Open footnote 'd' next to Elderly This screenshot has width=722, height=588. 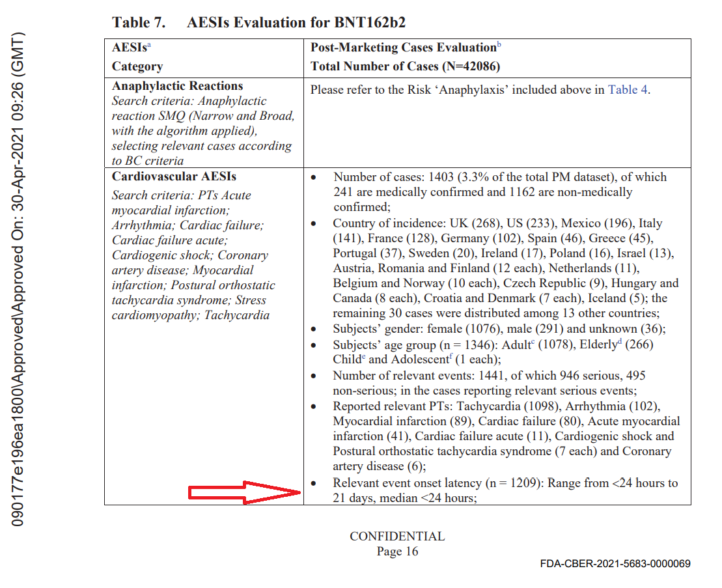pyautogui.click(x=620, y=342)
